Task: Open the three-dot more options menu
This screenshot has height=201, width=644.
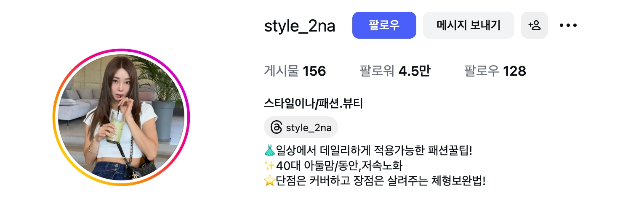Action: 568,25
